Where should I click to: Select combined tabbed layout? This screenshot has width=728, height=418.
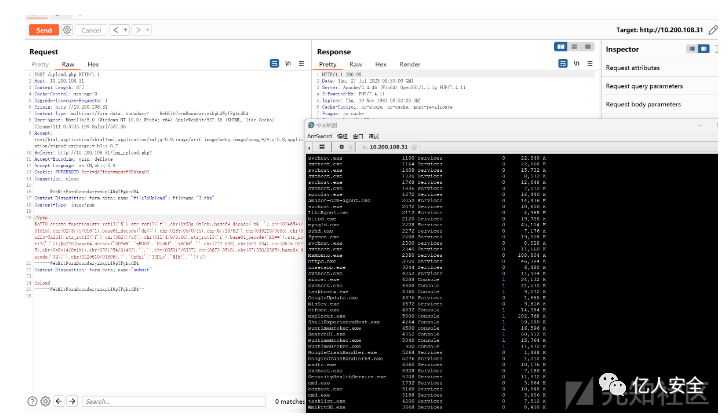pos(588,47)
